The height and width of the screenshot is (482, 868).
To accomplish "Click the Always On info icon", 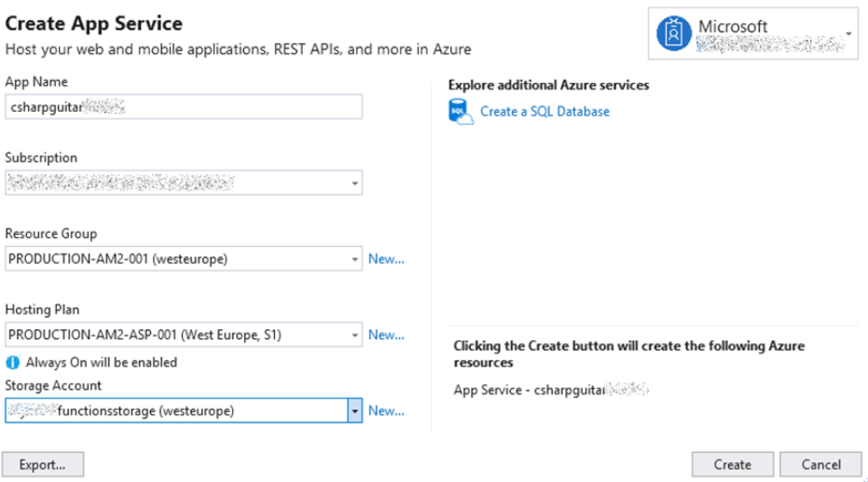I will click(x=12, y=363).
